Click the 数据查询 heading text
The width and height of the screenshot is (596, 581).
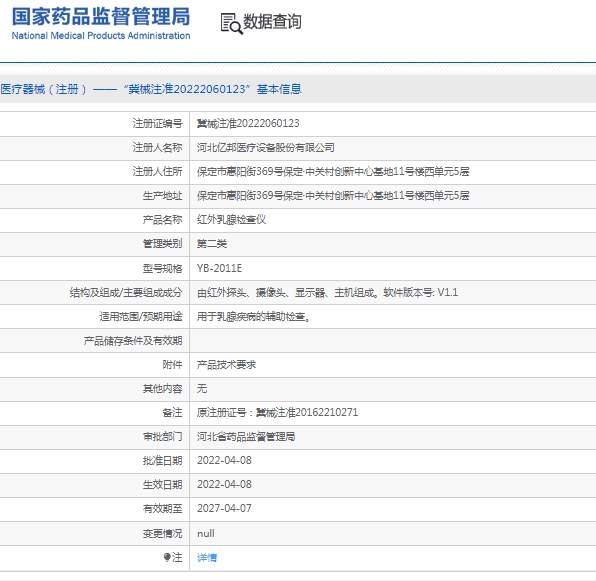(x=272, y=21)
